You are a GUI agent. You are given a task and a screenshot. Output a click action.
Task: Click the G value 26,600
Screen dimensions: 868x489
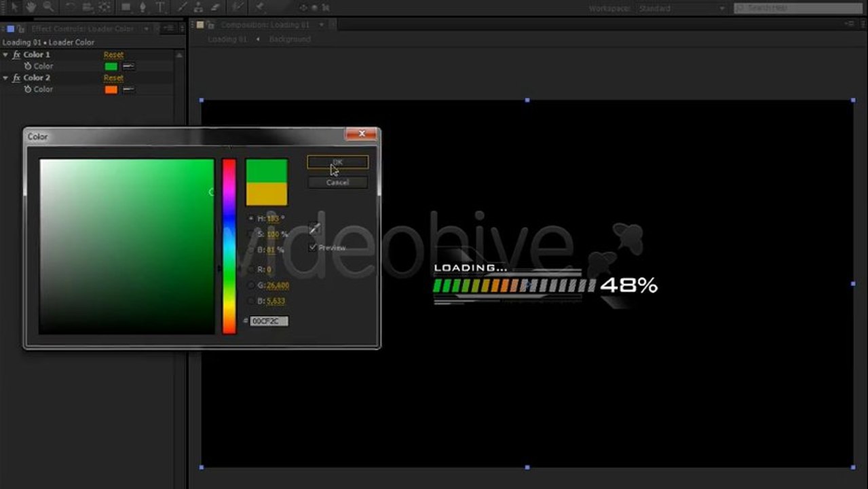[278, 285]
